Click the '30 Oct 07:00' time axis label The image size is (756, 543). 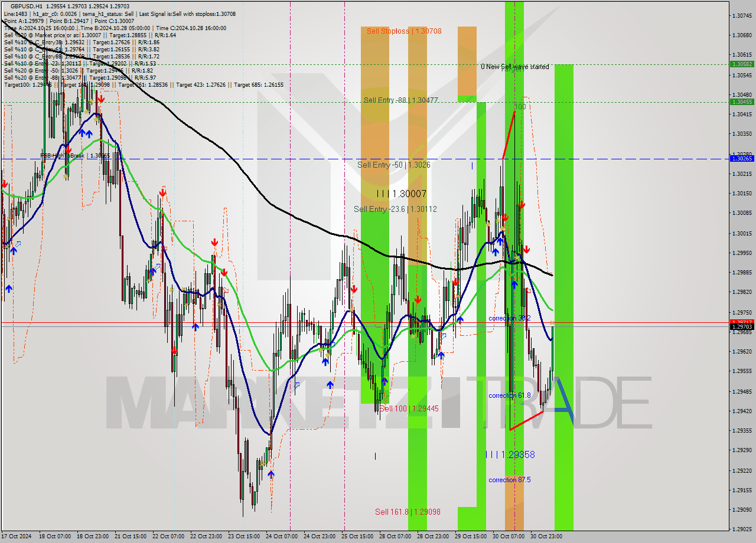(509, 537)
